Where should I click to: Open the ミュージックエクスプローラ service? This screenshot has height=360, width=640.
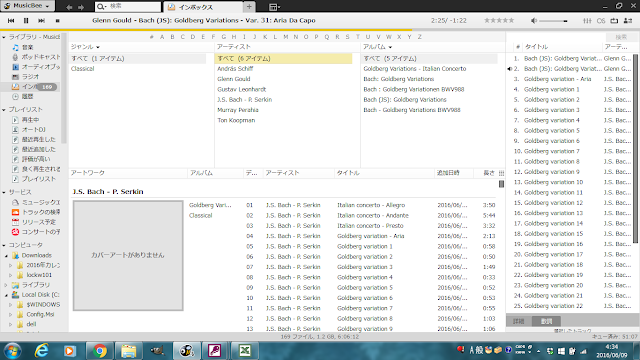coord(36,202)
